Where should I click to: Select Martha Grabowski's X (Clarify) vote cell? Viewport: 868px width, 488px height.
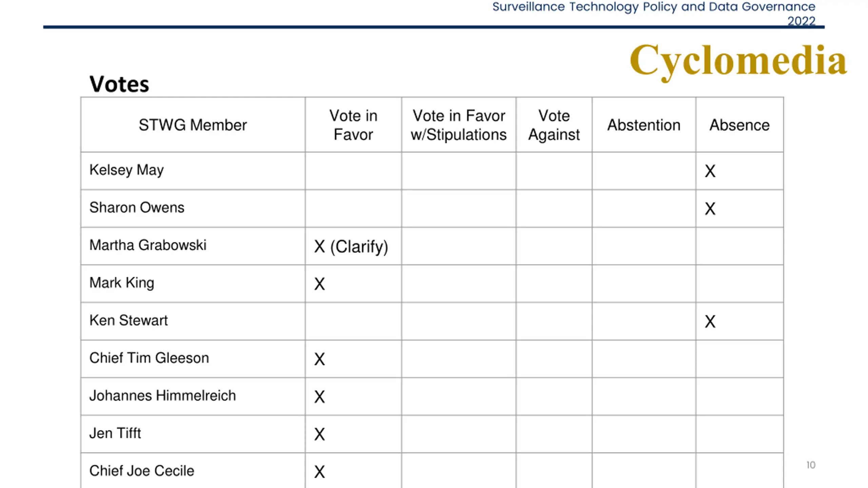(351, 246)
